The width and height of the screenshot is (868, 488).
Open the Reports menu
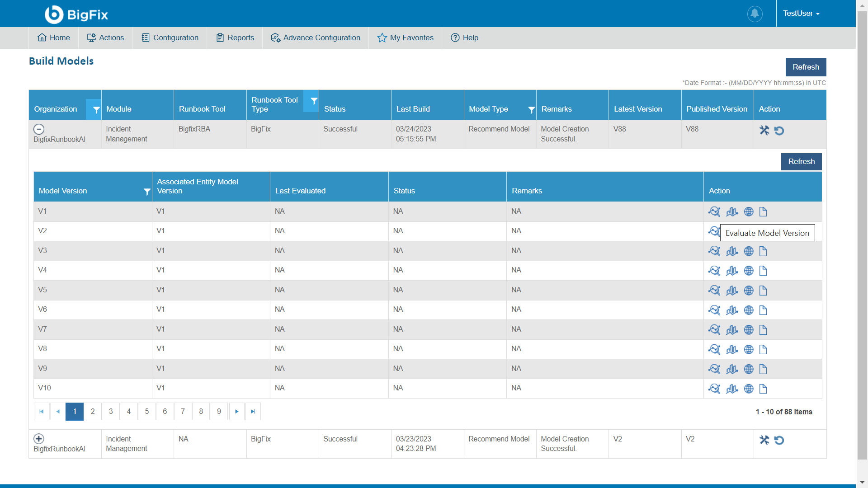(235, 38)
